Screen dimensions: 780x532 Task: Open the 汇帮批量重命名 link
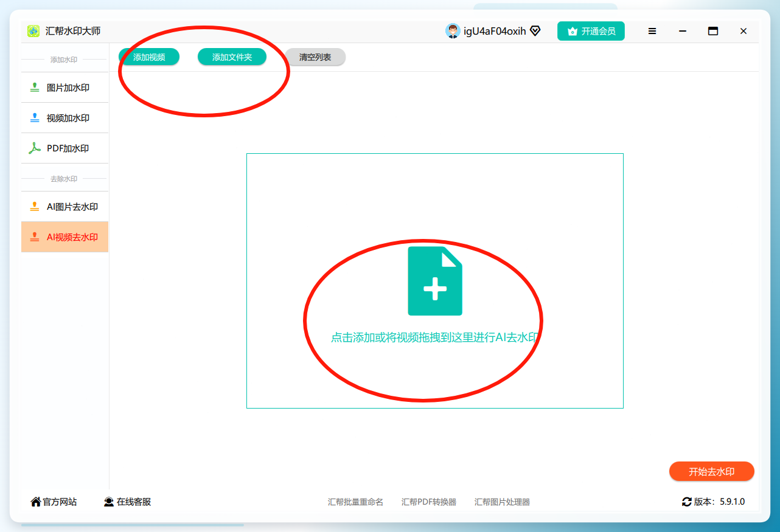355,502
